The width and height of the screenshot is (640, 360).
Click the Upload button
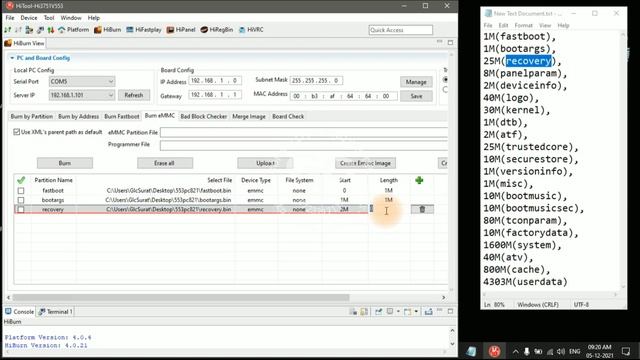pyautogui.click(x=265, y=163)
